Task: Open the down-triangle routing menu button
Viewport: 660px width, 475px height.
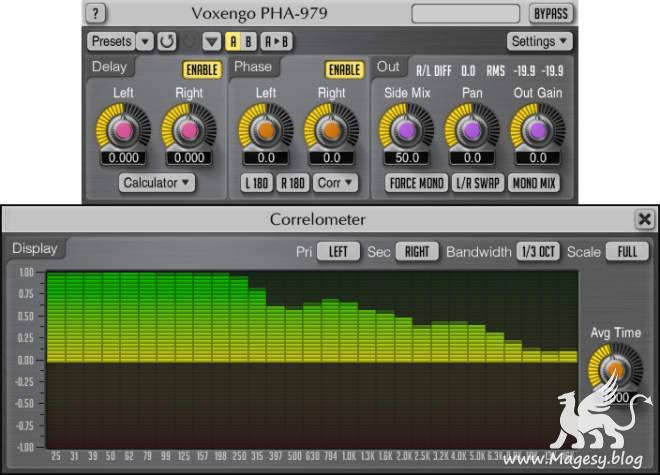Action: click(x=211, y=41)
